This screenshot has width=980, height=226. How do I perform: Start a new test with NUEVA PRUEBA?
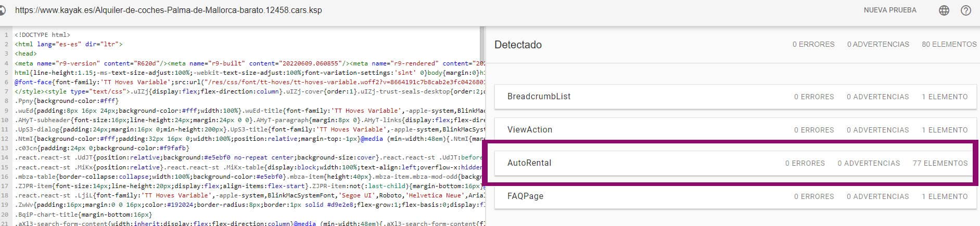click(x=890, y=10)
